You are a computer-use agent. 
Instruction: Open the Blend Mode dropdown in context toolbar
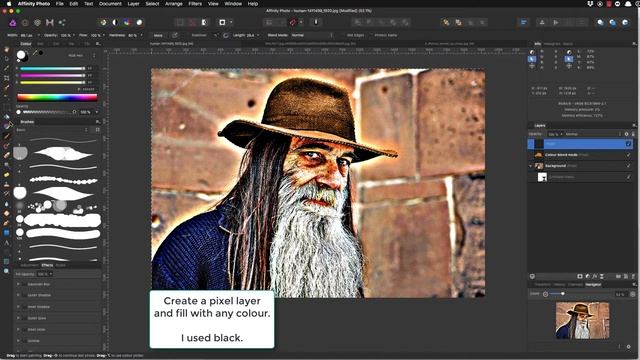pyautogui.click(x=312, y=35)
